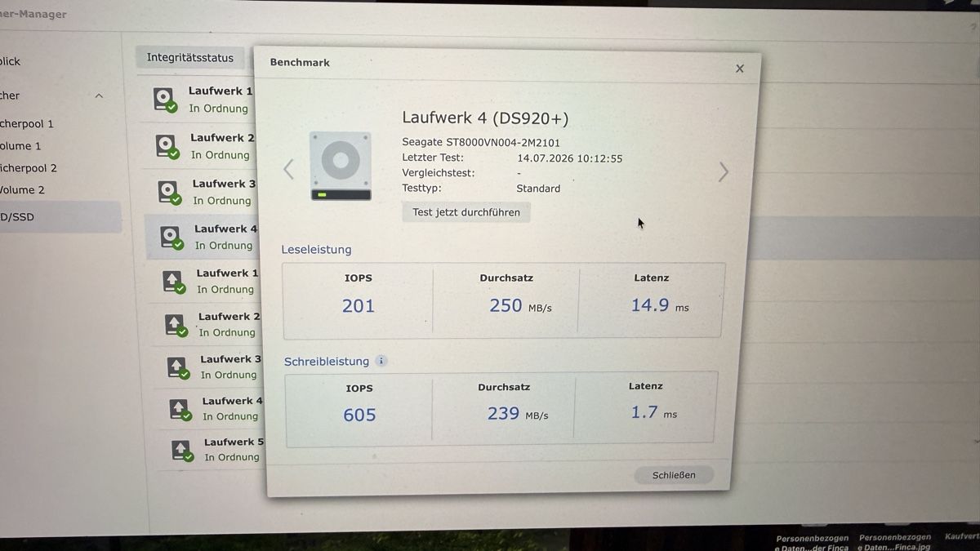Go to the previous drive benchmark
Image resolution: width=980 pixels, height=551 pixels.
tap(288, 169)
